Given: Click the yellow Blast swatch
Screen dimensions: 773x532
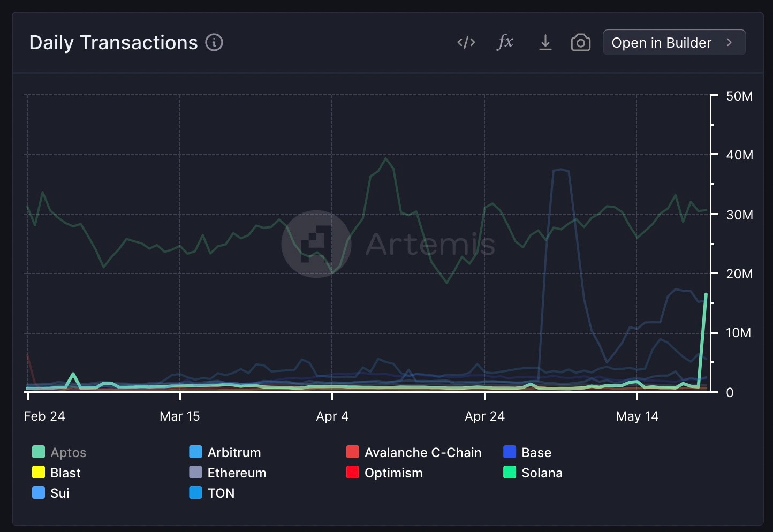Looking at the screenshot, I should pyautogui.click(x=39, y=473).
